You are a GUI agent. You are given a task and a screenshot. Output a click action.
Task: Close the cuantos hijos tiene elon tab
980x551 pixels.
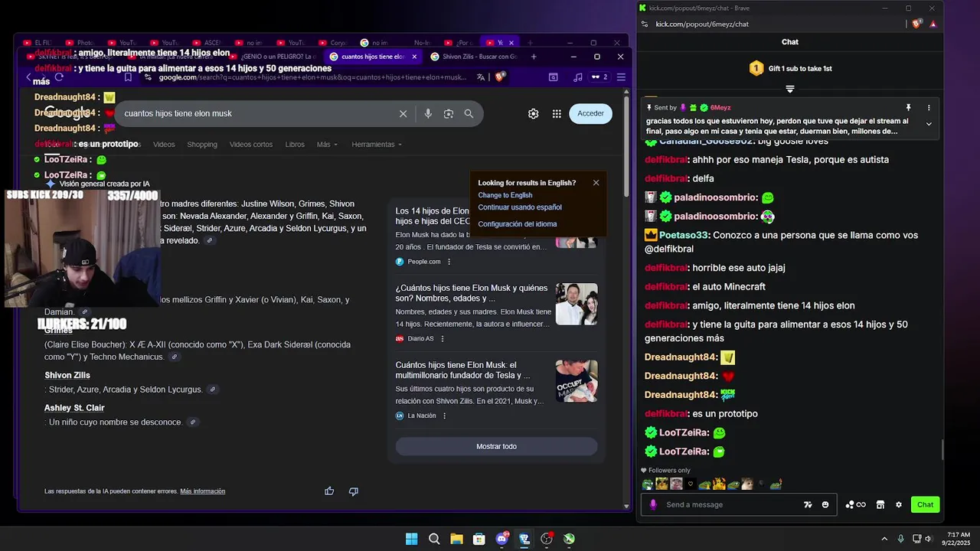pyautogui.click(x=415, y=57)
